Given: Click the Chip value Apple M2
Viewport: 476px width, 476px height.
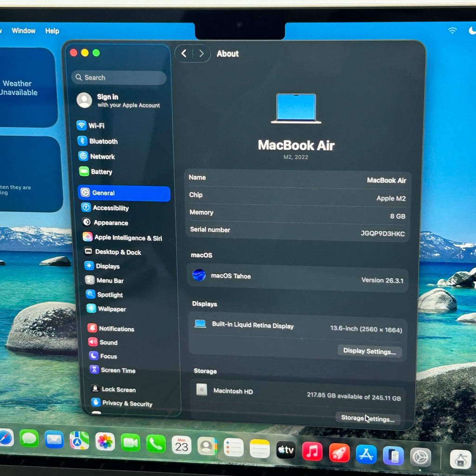Looking at the screenshot, I should click(x=391, y=198).
